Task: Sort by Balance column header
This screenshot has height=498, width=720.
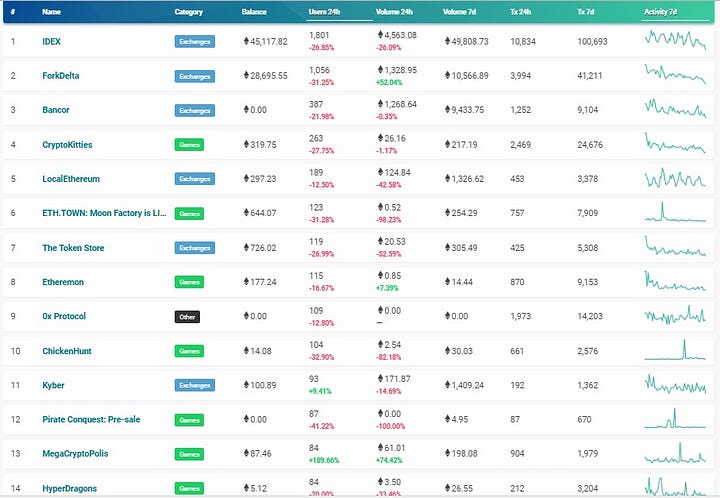Action: pos(254,12)
